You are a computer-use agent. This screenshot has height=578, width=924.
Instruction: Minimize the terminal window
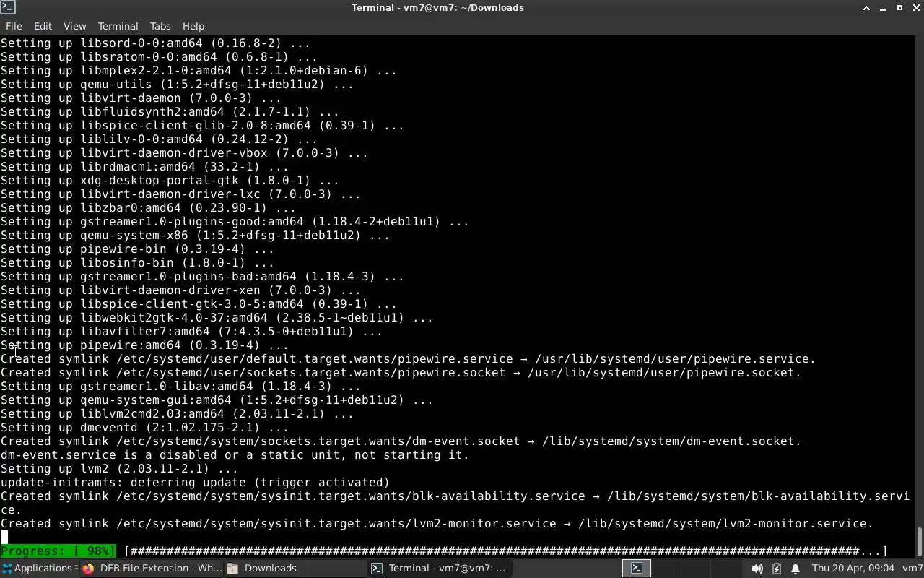point(883,8)
